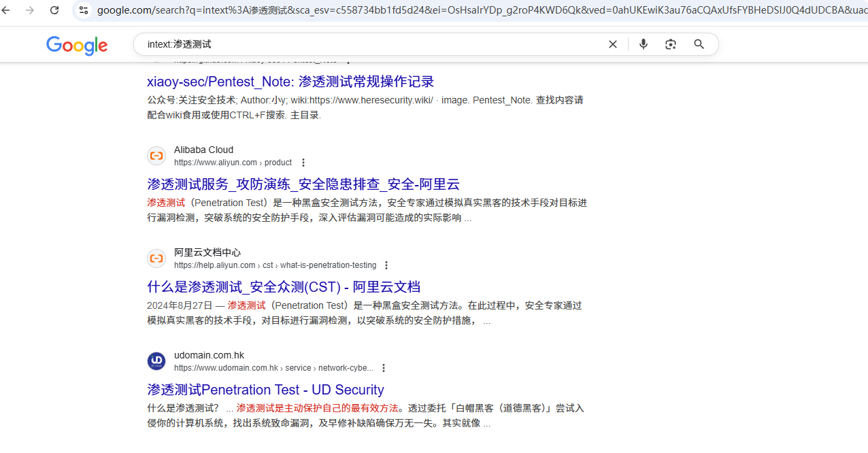868x453 pixels.
Task: Open site information icon in address bar
Action: click(x=83, y=10)
